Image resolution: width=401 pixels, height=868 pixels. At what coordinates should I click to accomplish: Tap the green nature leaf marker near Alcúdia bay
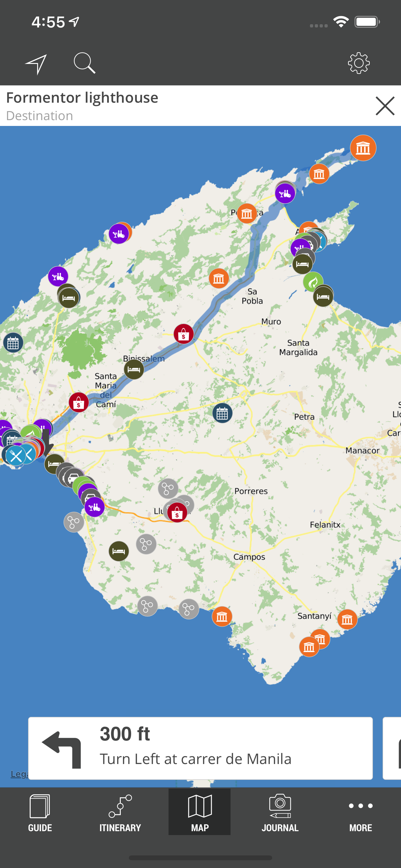[313, 282]
